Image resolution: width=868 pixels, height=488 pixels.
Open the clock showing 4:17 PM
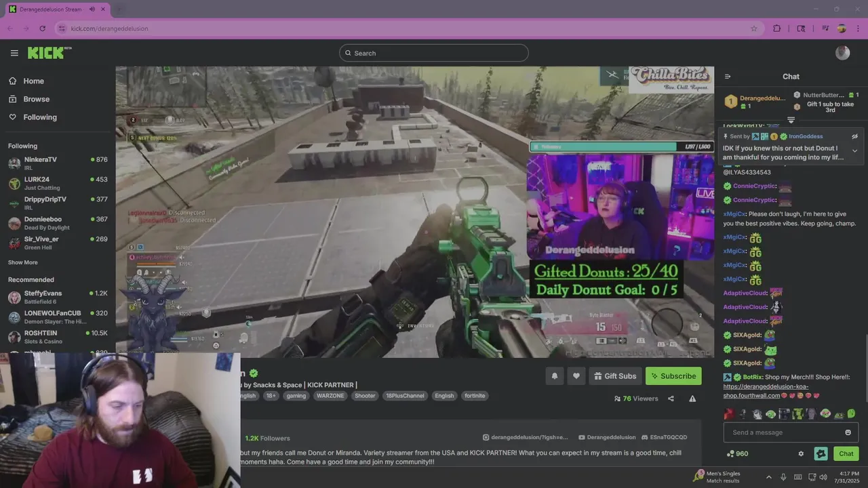coord(848,477)
